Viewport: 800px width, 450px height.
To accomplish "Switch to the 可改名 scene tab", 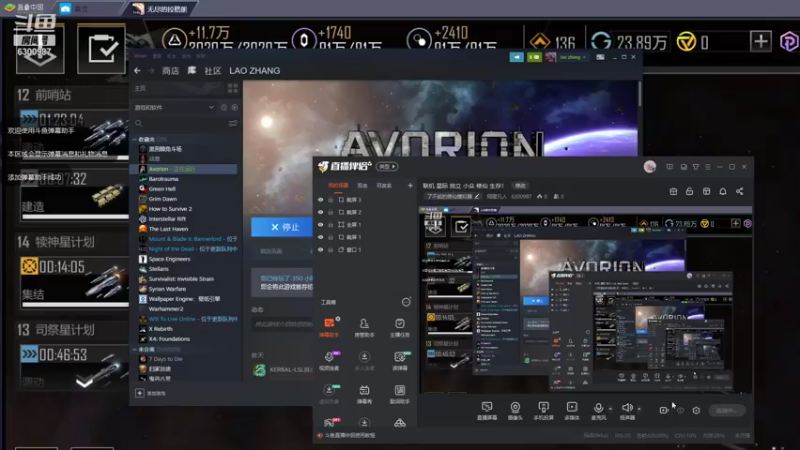I will pos(384,186).
